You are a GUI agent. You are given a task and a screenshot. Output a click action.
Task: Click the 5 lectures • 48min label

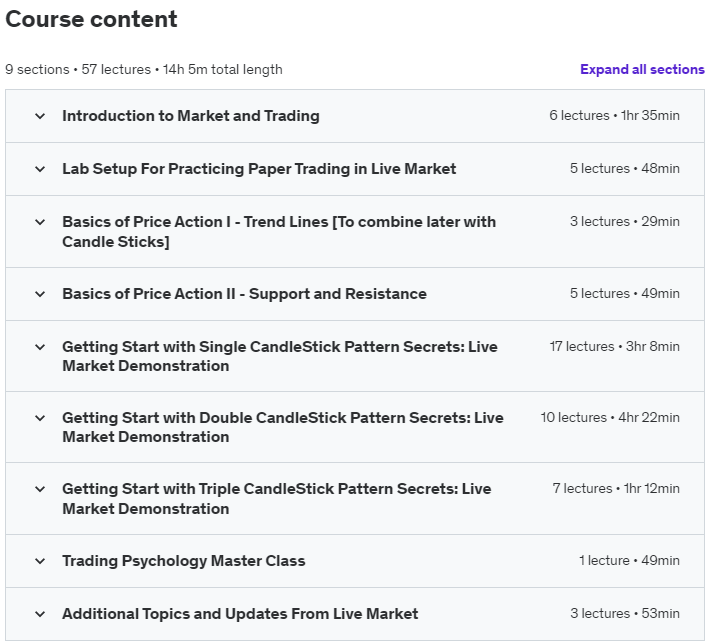(x=625, y=169)
